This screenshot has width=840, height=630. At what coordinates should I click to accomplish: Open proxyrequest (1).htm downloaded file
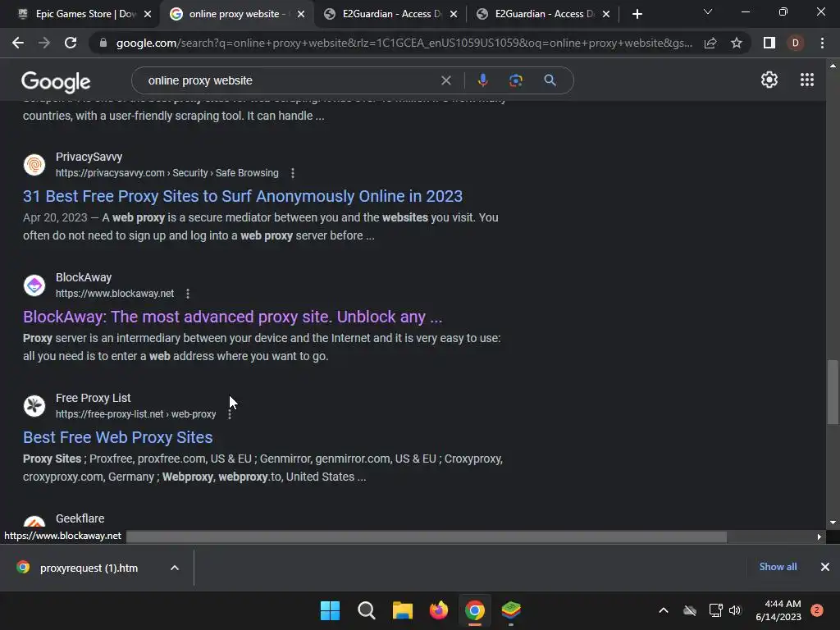[80, 568]
